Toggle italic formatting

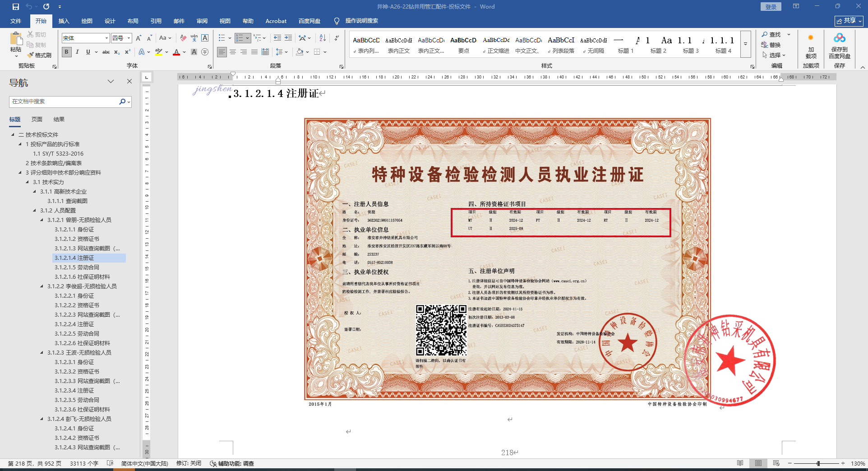point(77,52)
